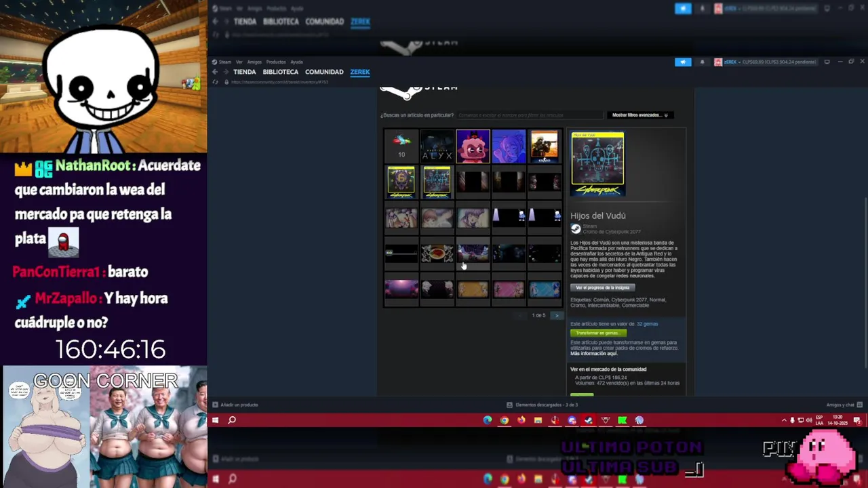
Task: Select the CS:GO soldier trading card item
Action: tap(545, 146)
